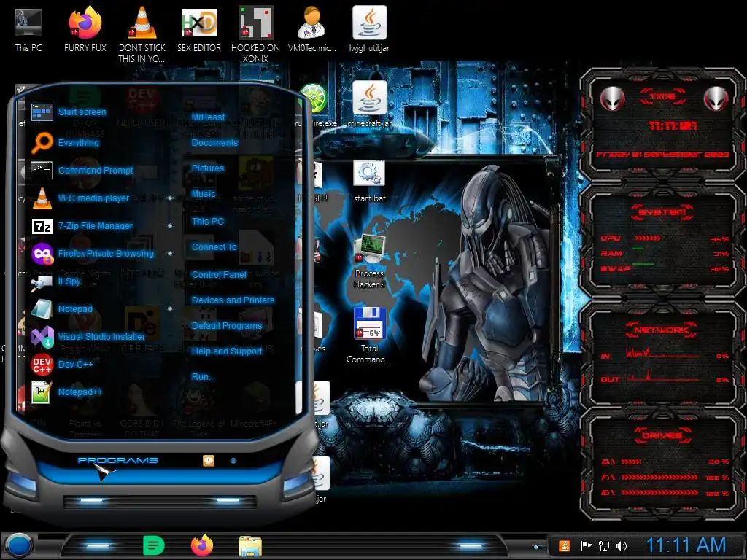Open Control Panel from the start menu
The width and height of the screenshot is (747, 560).
[x=219, y=274]
